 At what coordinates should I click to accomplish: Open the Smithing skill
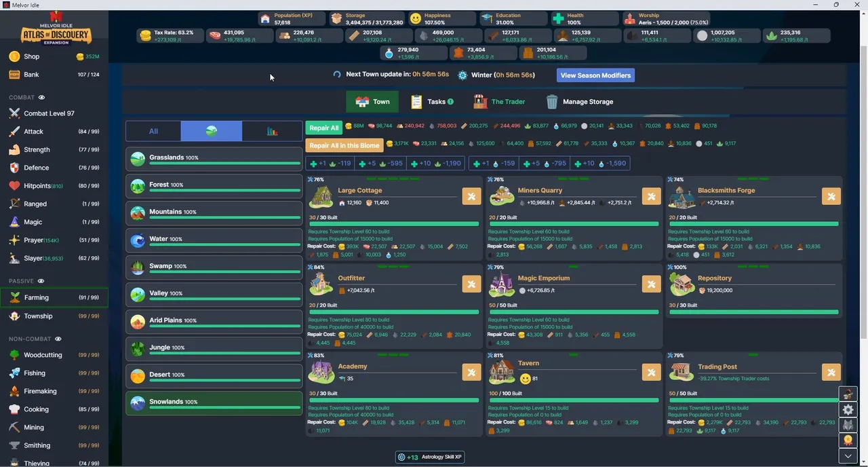click(54, 445)
